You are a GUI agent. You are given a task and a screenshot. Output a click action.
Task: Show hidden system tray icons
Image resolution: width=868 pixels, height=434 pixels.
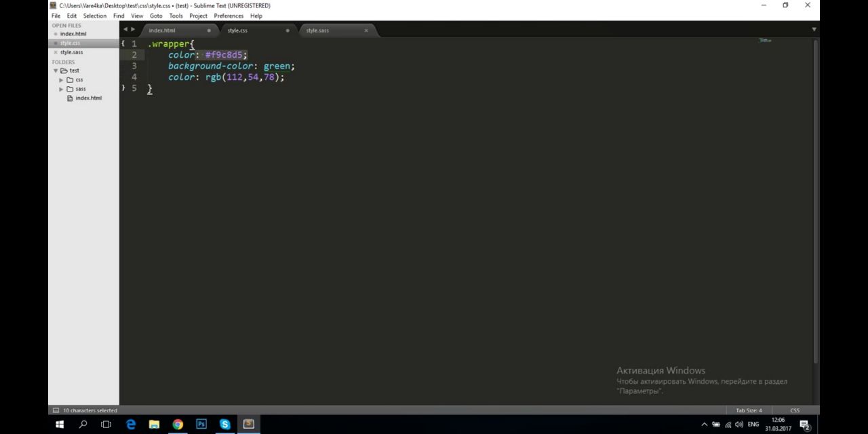[704, 425]
